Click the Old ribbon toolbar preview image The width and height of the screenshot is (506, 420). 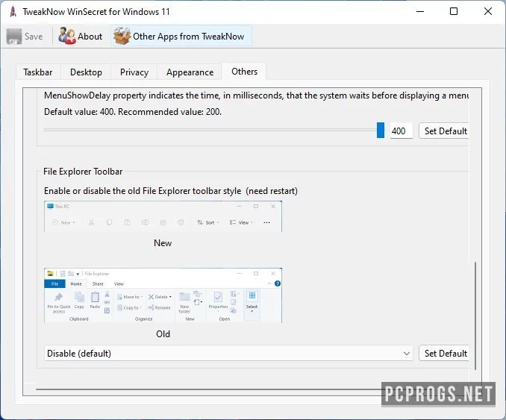(163, 295)
